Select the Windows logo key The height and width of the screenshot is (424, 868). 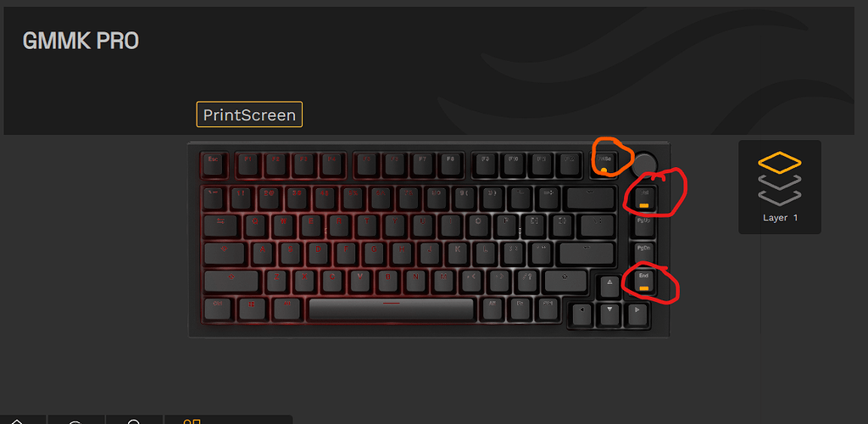coord(251,309)
